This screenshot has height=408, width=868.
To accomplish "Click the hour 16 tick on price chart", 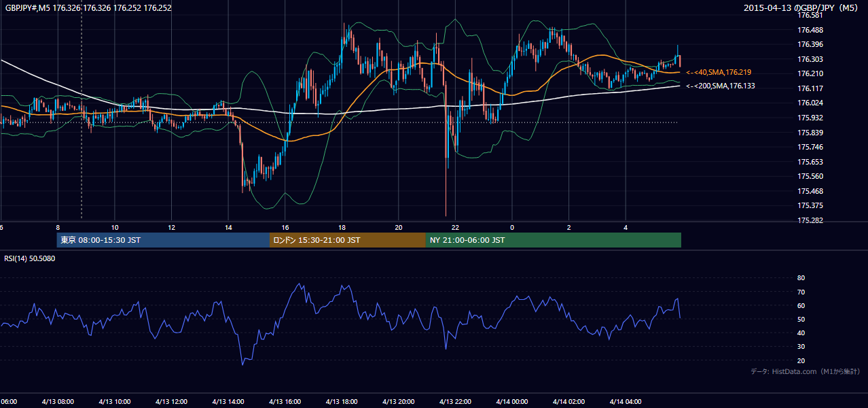I will coord(285,227).
